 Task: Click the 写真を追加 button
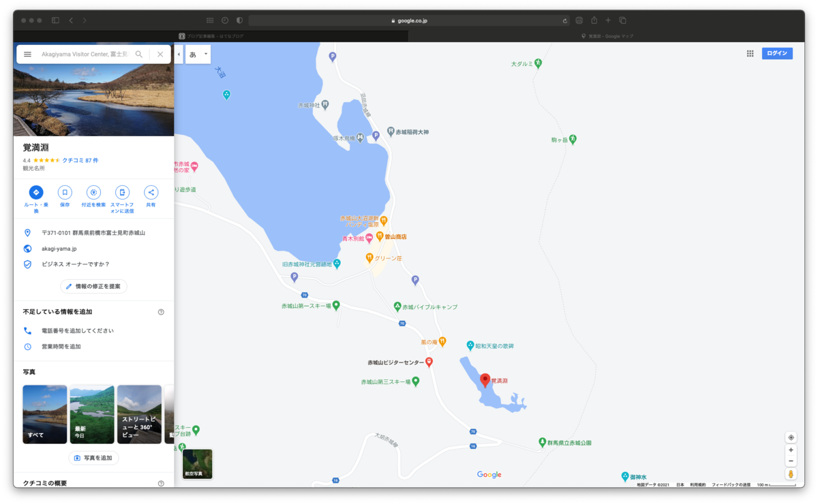pos(93,458)
